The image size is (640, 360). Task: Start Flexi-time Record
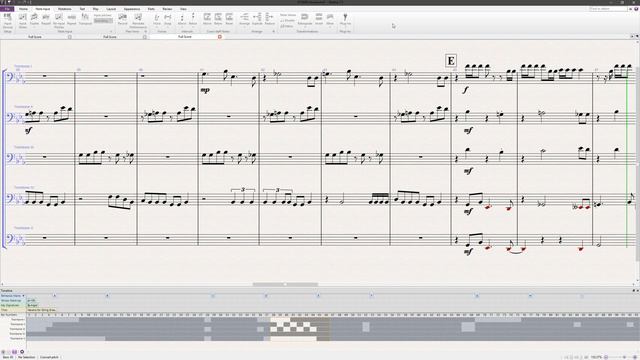pyautogui.click(x=122, y=20)
